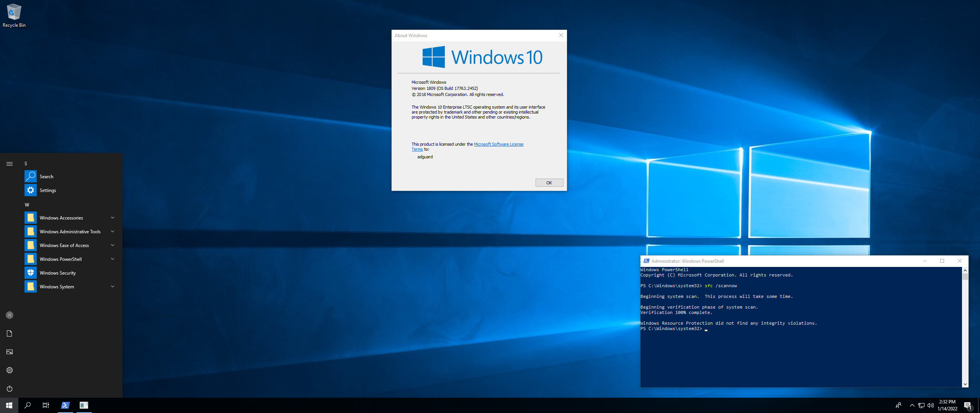
Task: Click PowerShell scrollbar up arrow
Action: point(965,270)
